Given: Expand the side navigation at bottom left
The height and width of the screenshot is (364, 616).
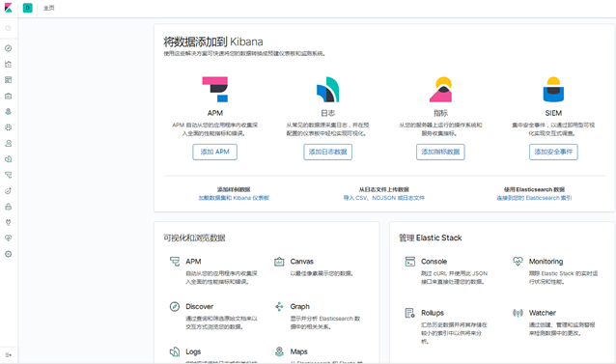Looking at the screenshot, I should 9,355.
